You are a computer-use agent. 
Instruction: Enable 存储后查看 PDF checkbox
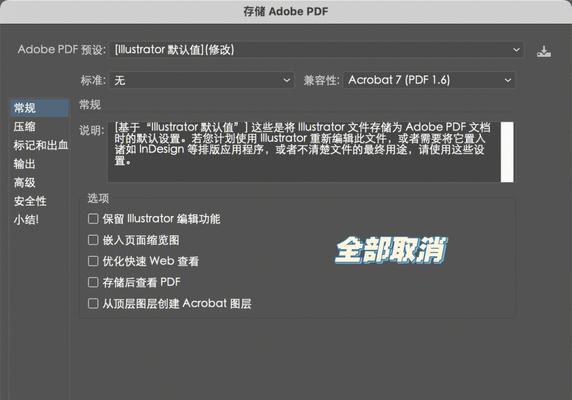[x=93, y=282]
